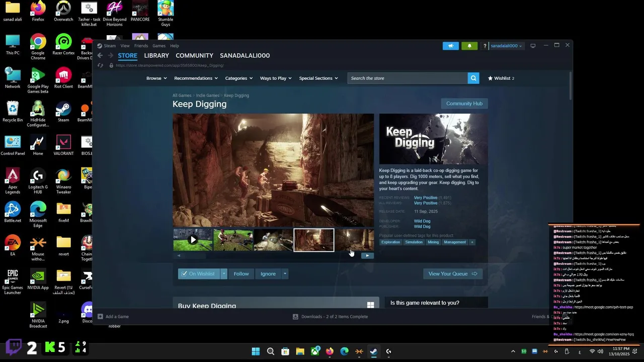Open NVIDIA App desktop shortcut
This screenshot has height=362, width=644.
pyautogui.click(x=38, y=280)
